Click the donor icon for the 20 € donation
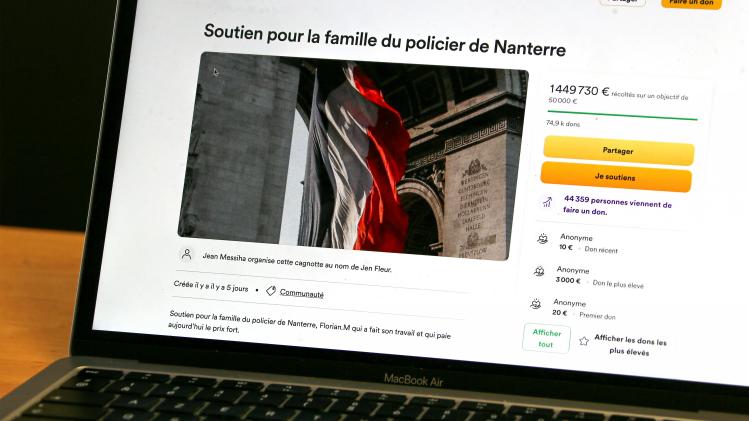 tap(536, 303)
